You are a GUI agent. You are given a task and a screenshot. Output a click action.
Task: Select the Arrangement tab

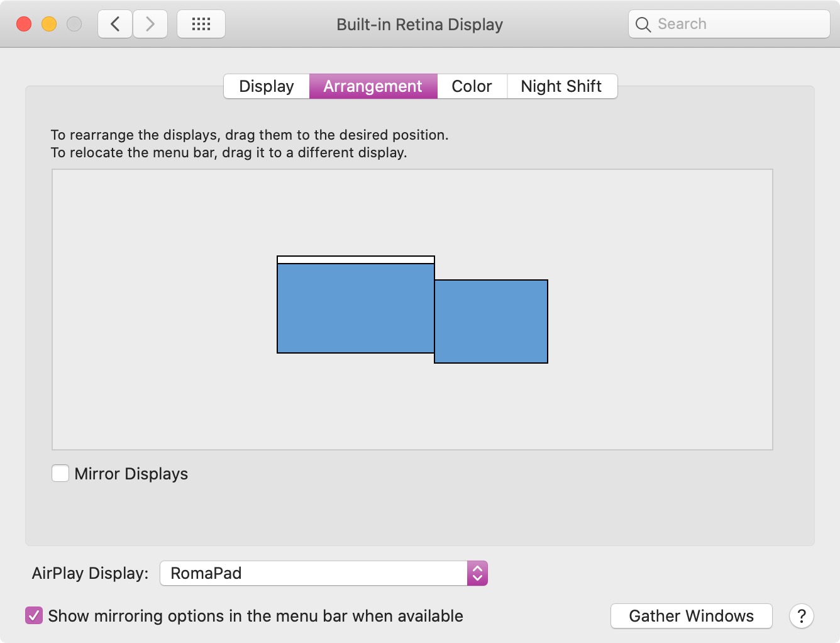coord(373,86)
